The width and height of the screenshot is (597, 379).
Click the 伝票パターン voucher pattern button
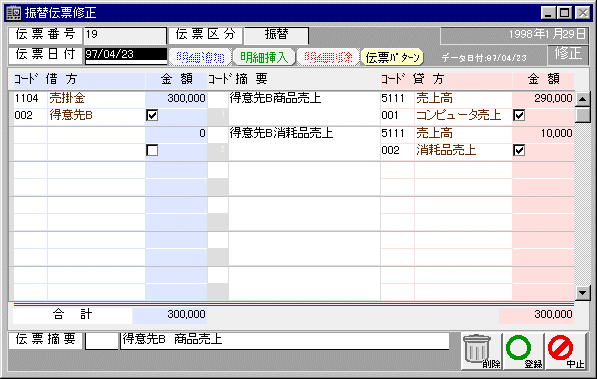[x=392, y=57]
